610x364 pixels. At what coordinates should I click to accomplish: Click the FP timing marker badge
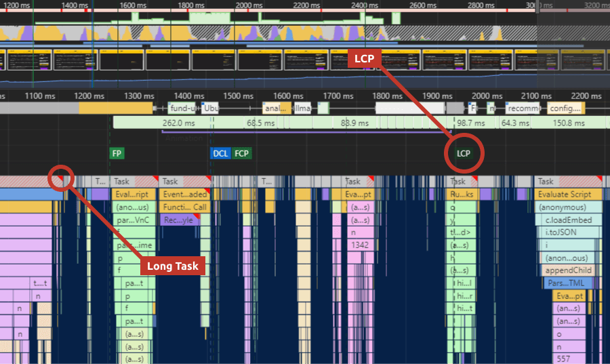pos(117,153)
